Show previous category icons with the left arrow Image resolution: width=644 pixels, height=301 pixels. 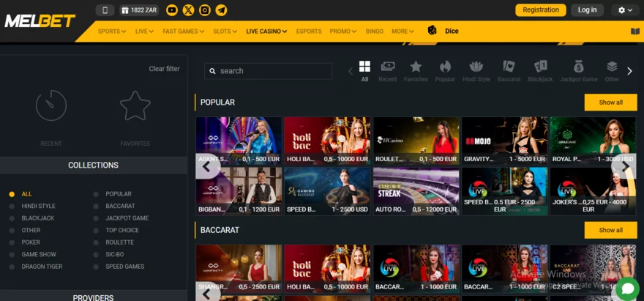(351, 71)
